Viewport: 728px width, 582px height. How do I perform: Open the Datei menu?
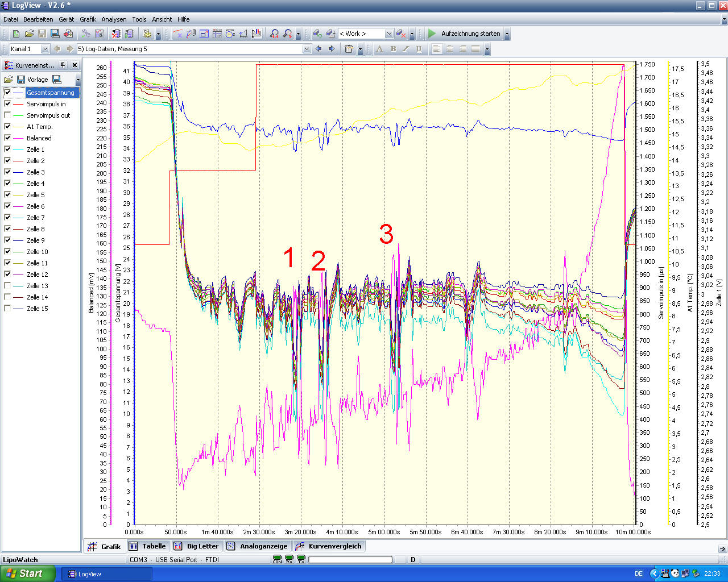pyautogui.click(x=10, y=19)
